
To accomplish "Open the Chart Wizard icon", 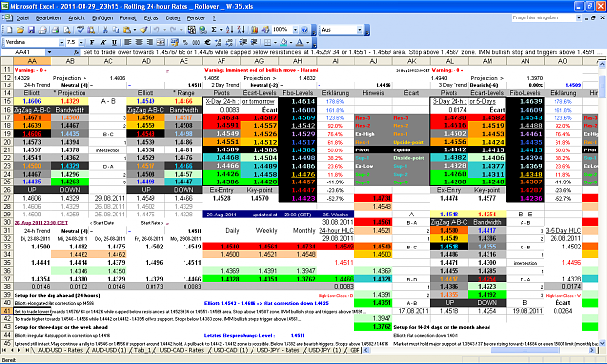I will [254, 30].
